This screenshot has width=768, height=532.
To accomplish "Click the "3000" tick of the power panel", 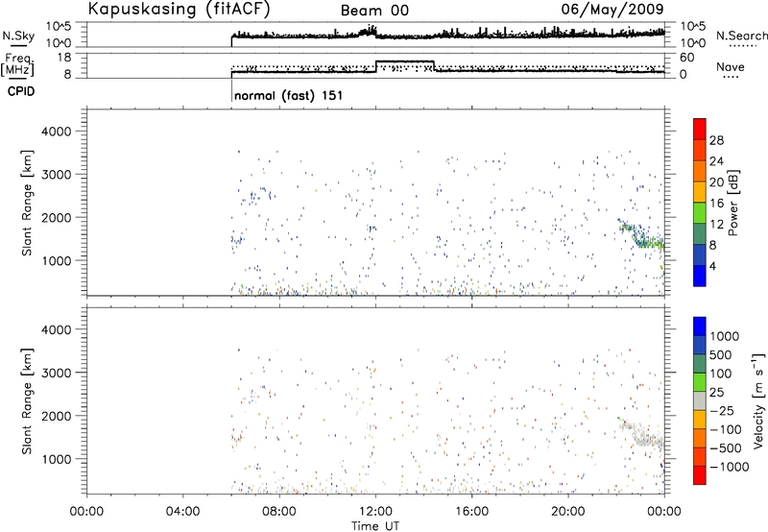I will tap(57, 175).
